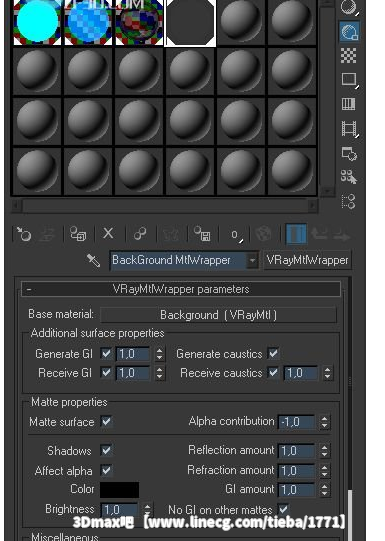The height and width of the screenshot is (541, 385).
Task: Select the multicolor glass sphere sample slot
Action: tap(139, 22)
